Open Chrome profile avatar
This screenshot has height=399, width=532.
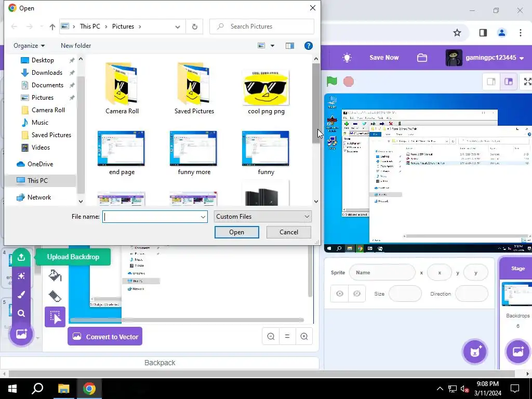click(502, 33)
